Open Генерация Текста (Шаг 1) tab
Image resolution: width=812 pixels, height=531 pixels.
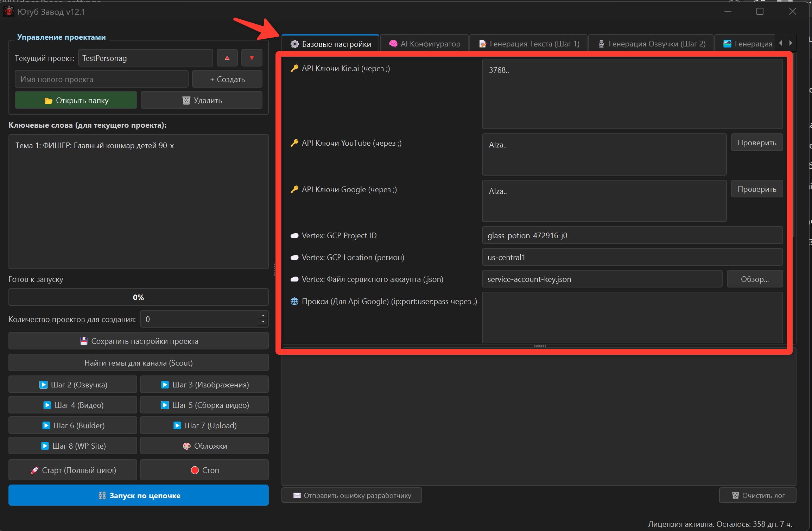[529, 44]
